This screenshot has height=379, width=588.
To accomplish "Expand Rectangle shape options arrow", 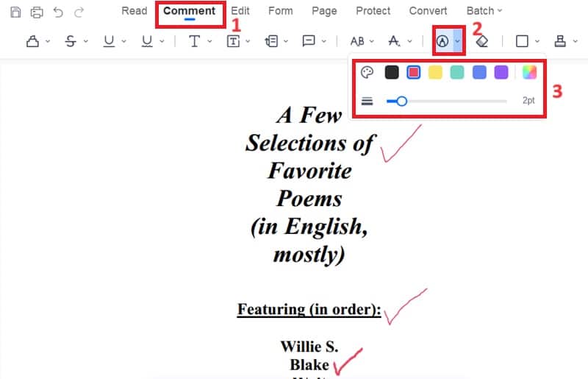I will (537, 41).
